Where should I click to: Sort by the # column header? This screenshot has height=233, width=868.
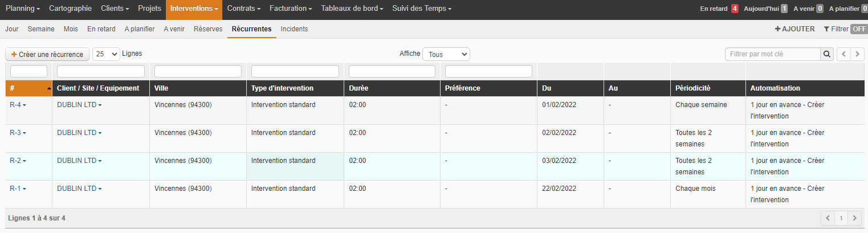click(x=28, y=88)
